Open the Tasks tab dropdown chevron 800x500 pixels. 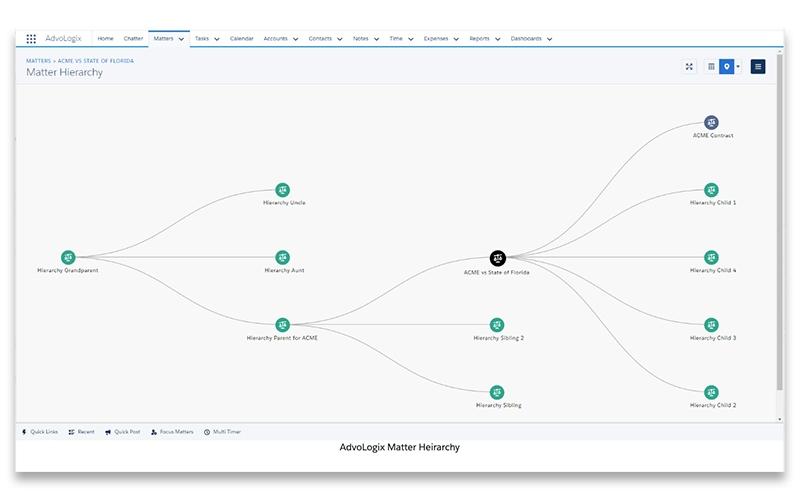tap(217, 39)
